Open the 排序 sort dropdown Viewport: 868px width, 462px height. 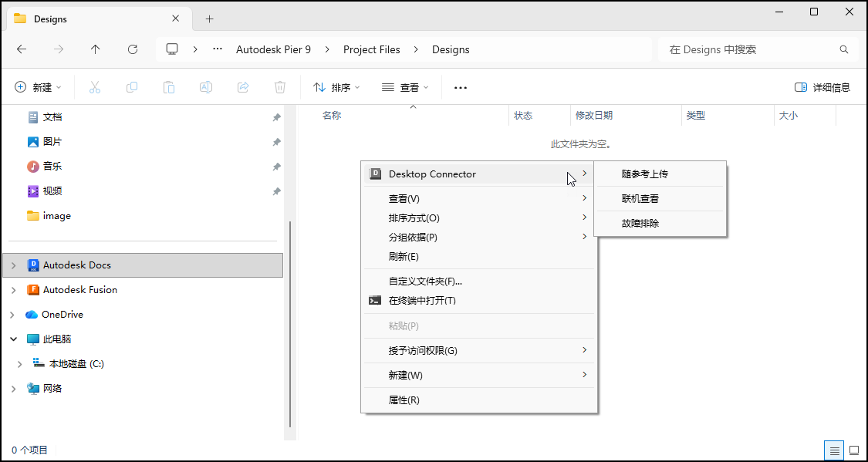pos(336,87)
